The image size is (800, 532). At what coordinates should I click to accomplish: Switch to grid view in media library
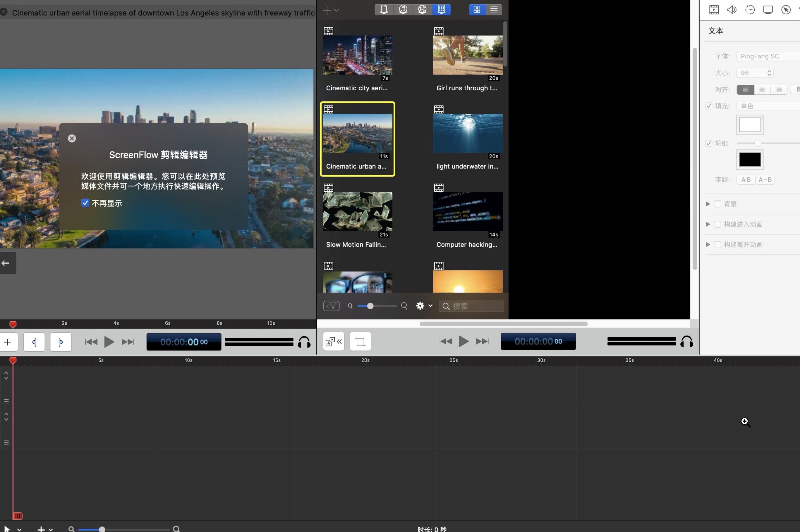click(x=476, y=9)
